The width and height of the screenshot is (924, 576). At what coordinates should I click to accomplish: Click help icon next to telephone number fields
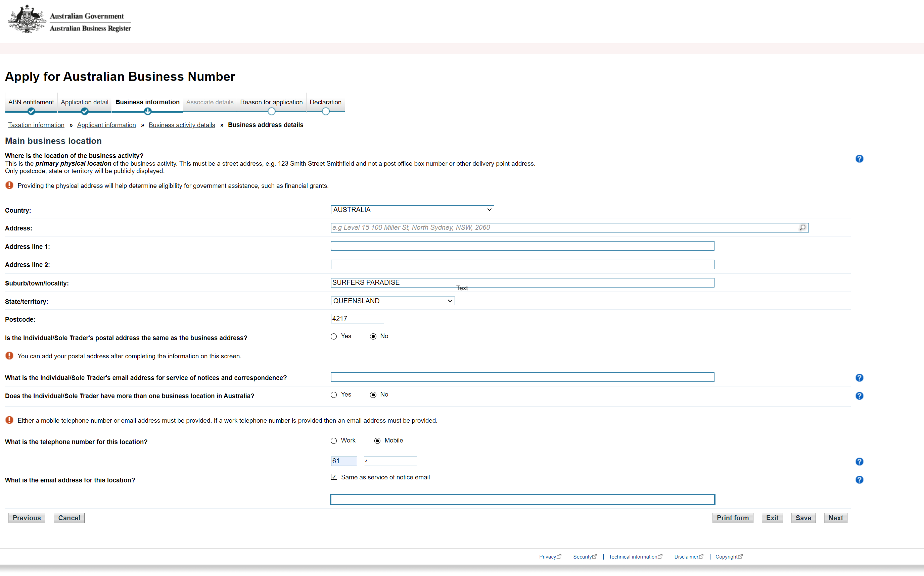(859, 461)
